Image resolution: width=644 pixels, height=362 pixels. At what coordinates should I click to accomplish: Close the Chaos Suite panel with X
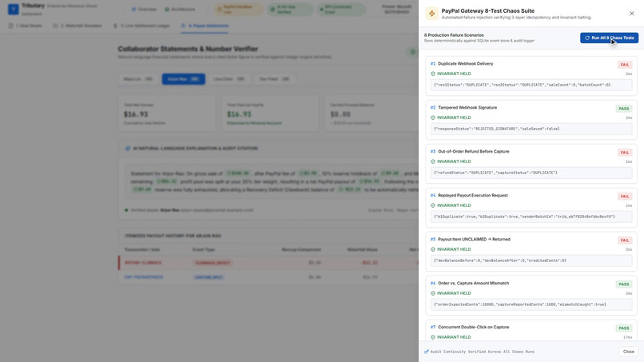click(x=632, y=14)
